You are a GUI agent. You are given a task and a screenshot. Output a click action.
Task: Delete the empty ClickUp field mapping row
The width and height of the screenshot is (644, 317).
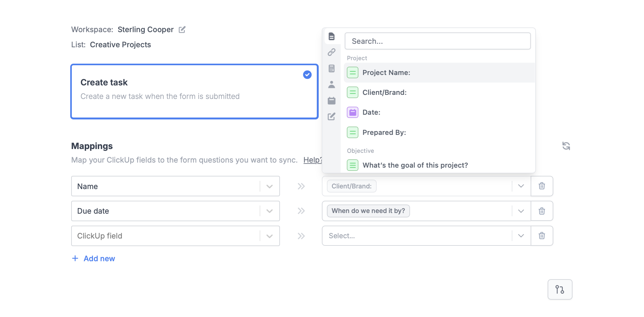542,236
